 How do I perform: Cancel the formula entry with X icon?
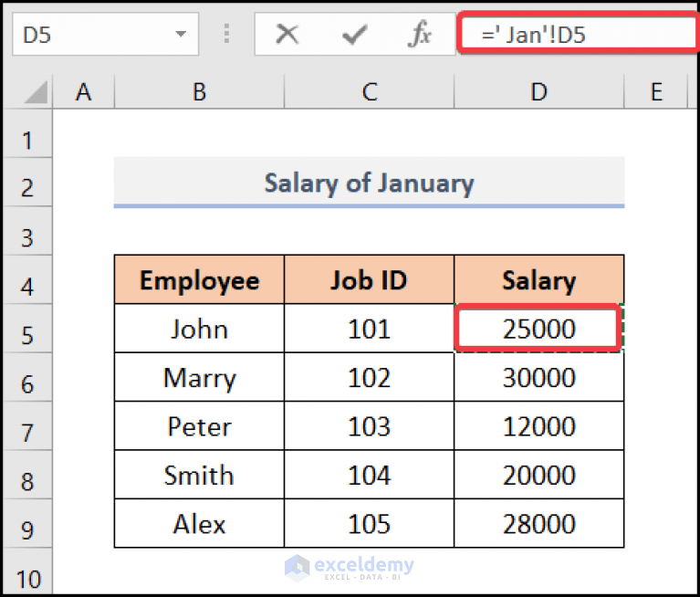(x=287, y=35)
